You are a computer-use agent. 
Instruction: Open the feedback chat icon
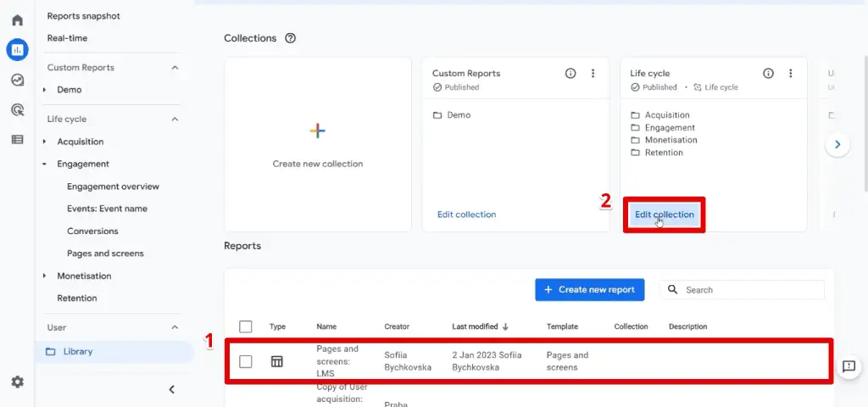849,366
